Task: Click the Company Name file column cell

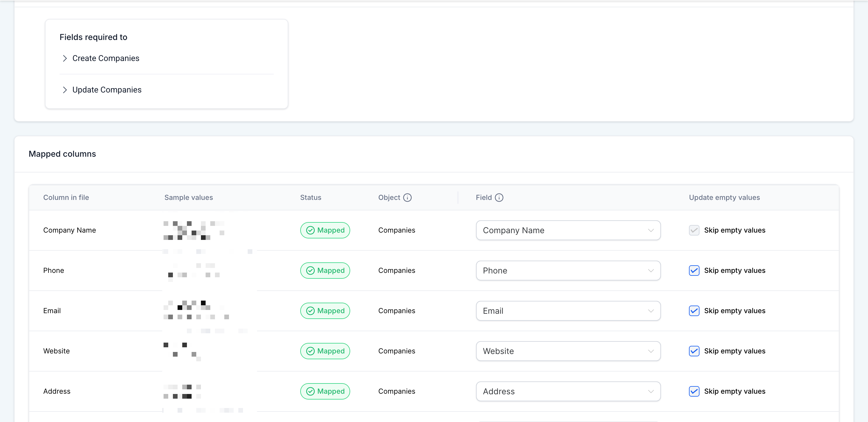Action: (70, 230)
